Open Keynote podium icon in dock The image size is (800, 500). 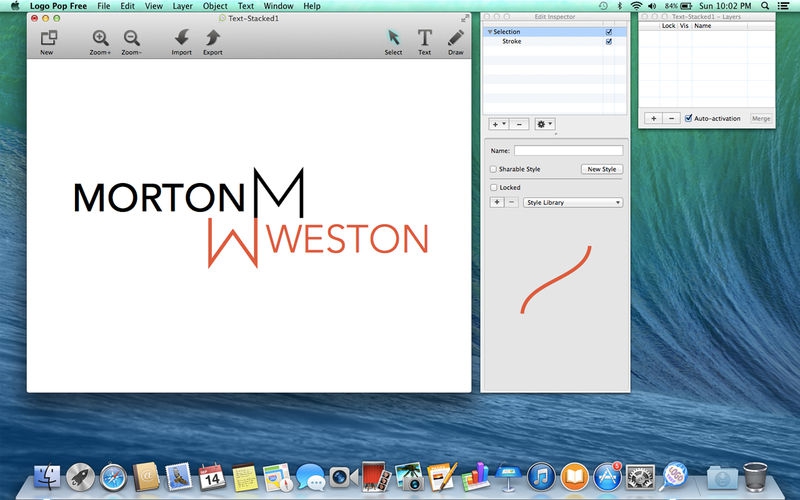point(508,477)
